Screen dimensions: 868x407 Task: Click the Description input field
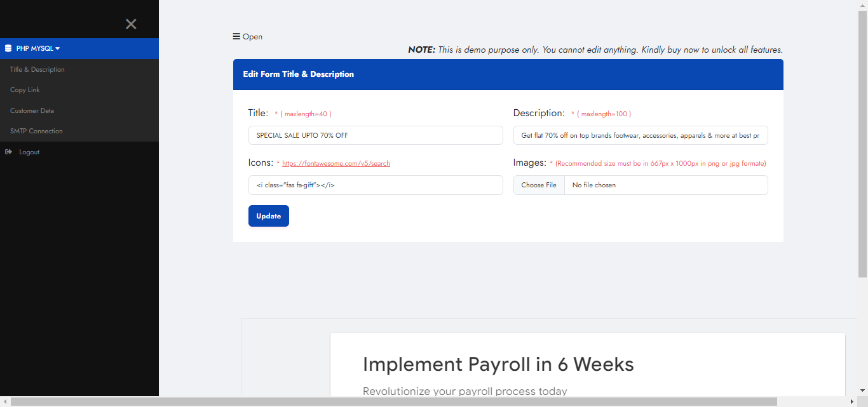[640, 135]
